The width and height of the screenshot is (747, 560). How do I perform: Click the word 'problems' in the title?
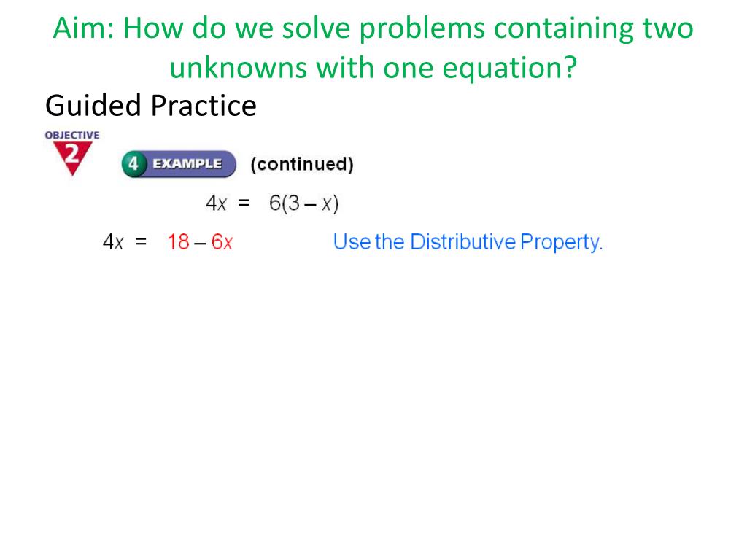pos(422,28)
